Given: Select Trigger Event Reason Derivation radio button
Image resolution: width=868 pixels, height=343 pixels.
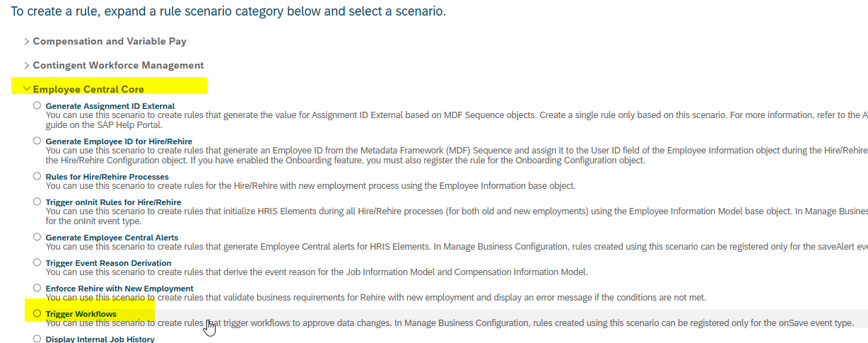Looking at the screenshot, I should click(37, 262).
